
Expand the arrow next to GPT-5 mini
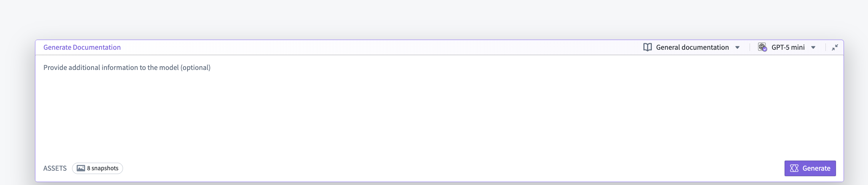pos(813,48)
